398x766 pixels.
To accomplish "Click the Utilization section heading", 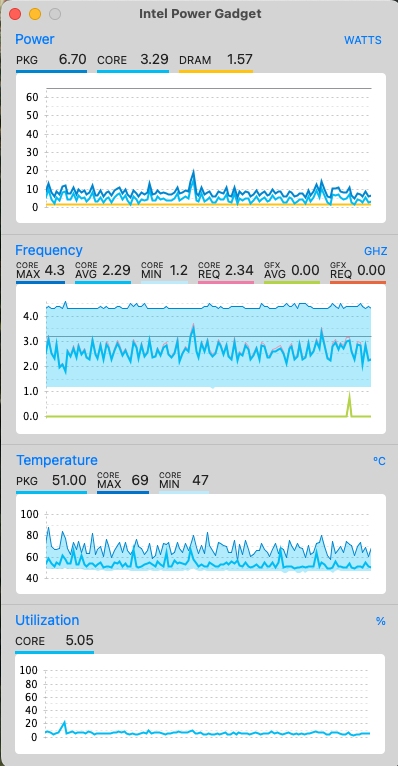I will coord(47,620).
